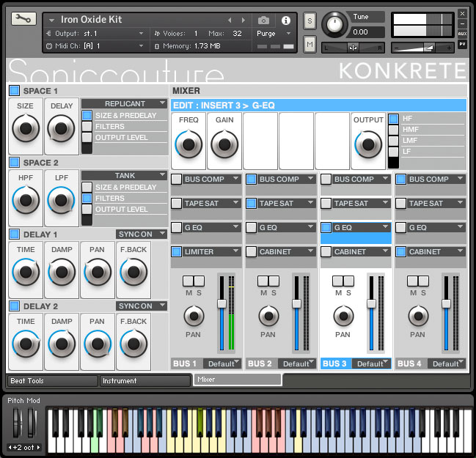Solo the instrument with S button

(310, 21)
